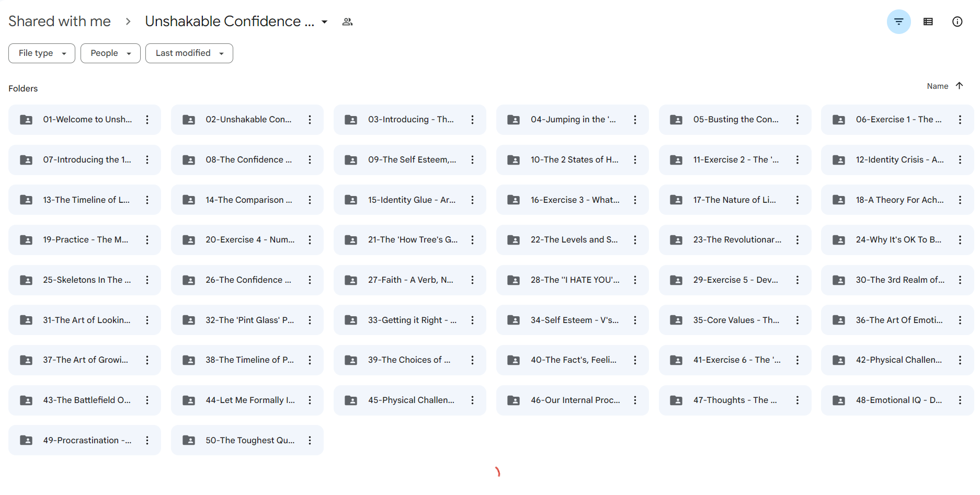Open more actions for 12-Identity Crisis folder
This screenshot has width=980, height=495.
960,160
